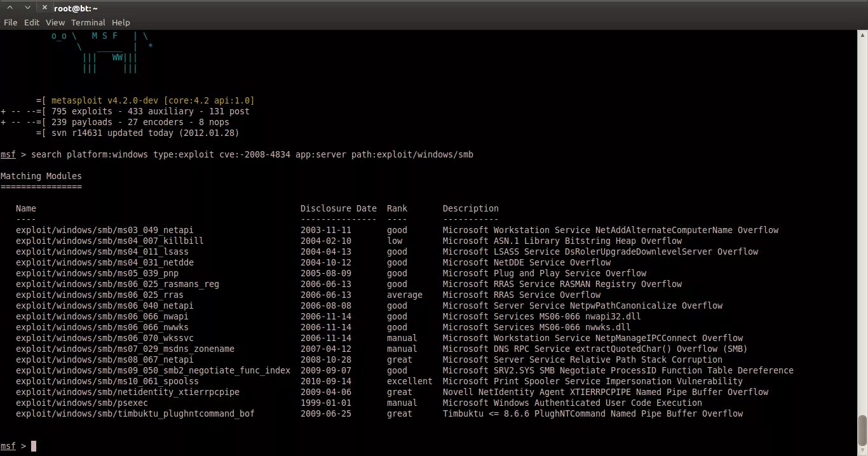Click the 'excellent' rank value

click(410, 381)
